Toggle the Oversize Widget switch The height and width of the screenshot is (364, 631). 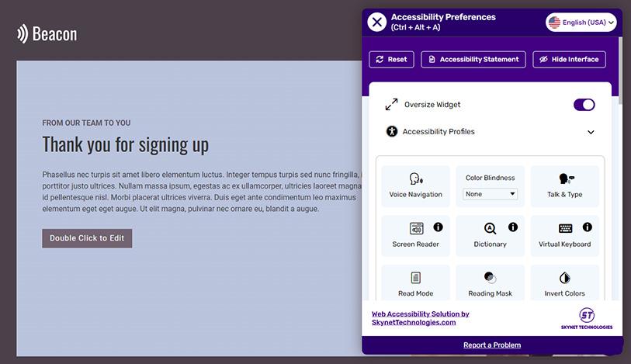click(584, 105)
